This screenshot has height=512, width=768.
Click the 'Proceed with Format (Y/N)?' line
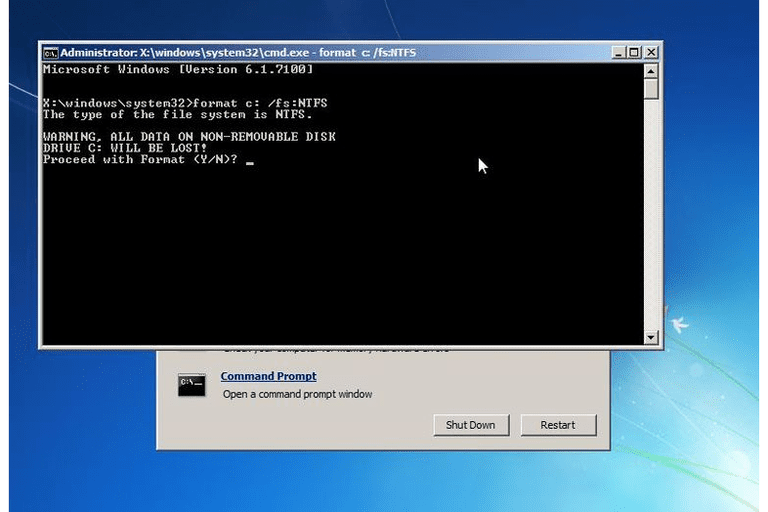tap(140, 160)
